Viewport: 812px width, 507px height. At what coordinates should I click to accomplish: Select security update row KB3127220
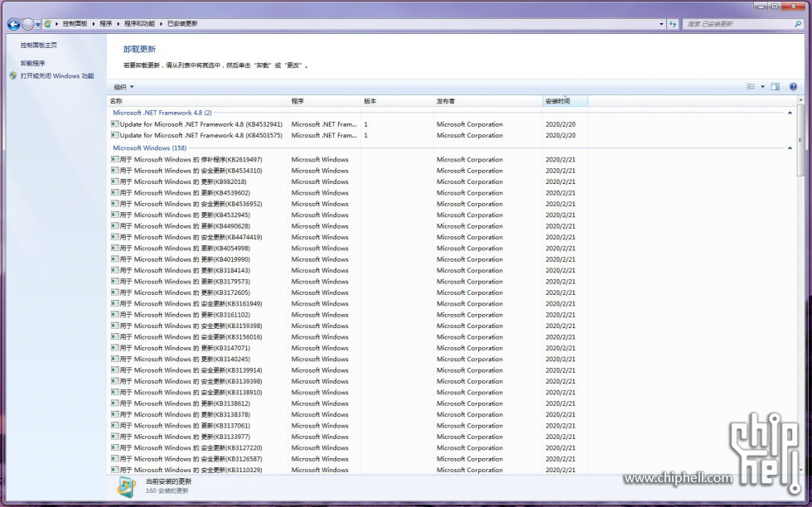tap(349, 448)
